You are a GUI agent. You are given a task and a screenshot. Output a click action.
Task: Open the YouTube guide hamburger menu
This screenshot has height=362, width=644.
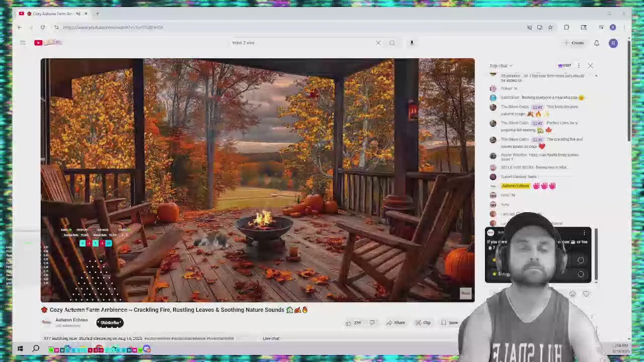tap(23, 43)
